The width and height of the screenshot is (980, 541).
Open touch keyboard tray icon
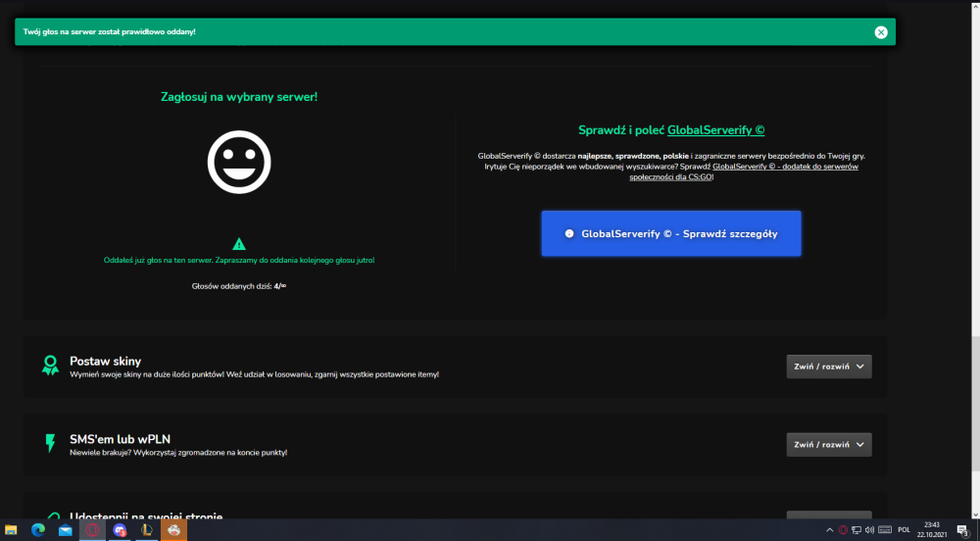pyautogui.click(x=885, y=530)
